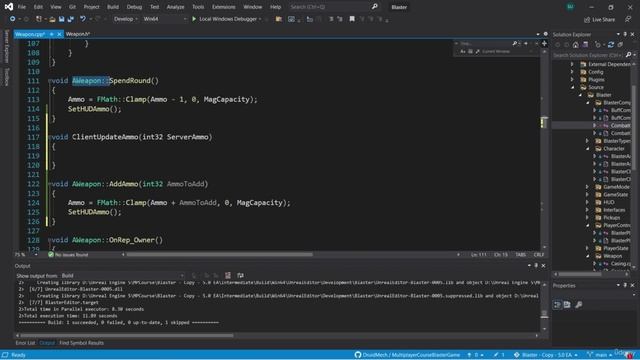Toggle Word Wrap in the Output window

point(240,276)
